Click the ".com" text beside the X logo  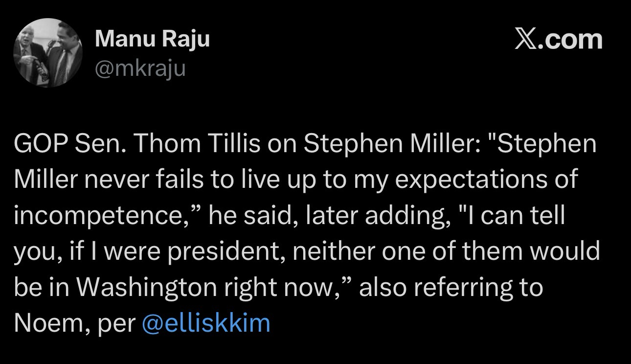pyautogui.click(x=569, y=40)
